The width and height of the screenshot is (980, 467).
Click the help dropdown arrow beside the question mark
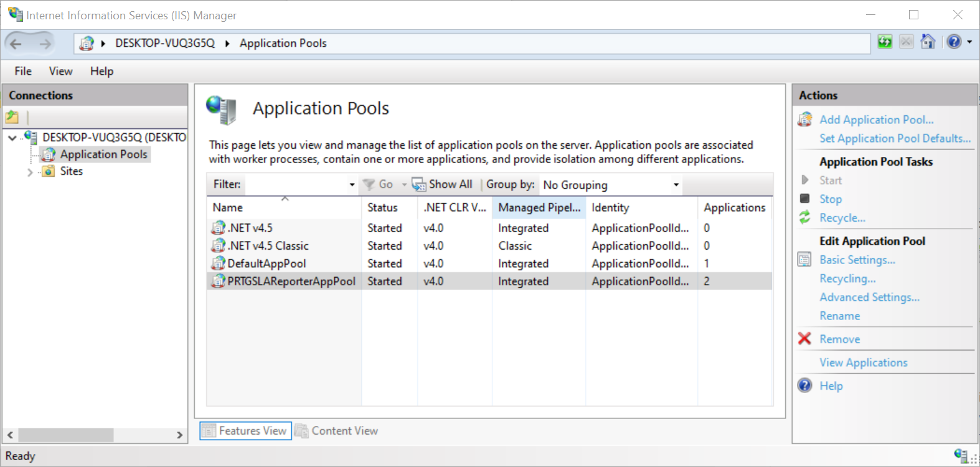click(969, 42)
